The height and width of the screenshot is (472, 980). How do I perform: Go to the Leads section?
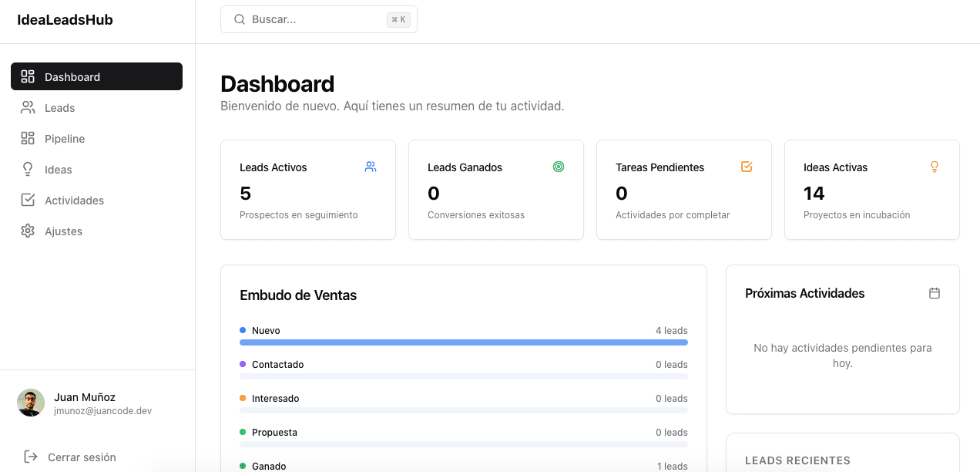coord(96,107)
